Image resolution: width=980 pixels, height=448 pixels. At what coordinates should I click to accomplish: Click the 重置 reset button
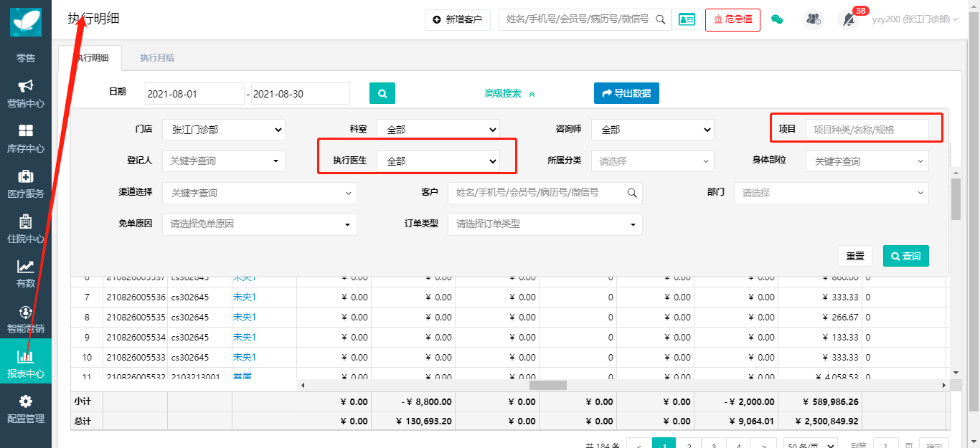855,256
